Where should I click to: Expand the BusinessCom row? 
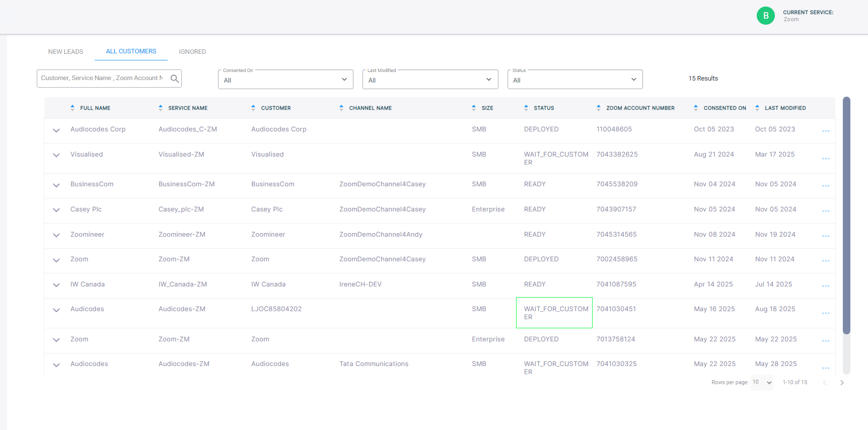(56, 185)
